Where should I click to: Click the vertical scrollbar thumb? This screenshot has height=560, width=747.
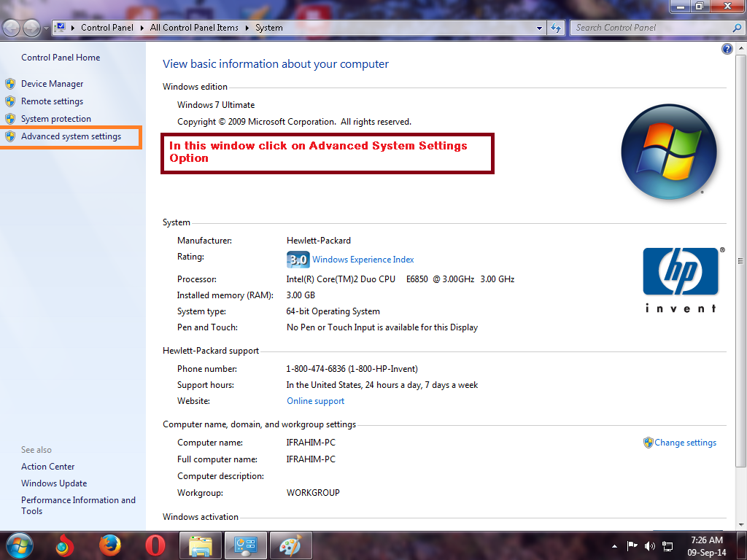point(741,260)
